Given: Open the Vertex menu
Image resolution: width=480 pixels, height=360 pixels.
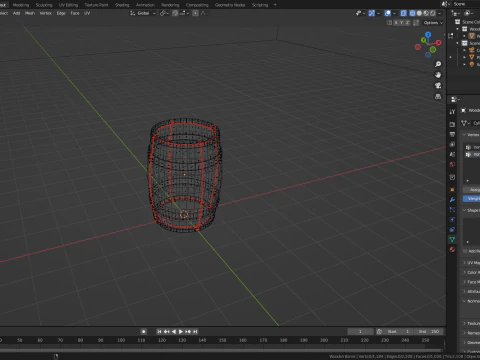Looking at the screenshot, I should coord(46,13).
